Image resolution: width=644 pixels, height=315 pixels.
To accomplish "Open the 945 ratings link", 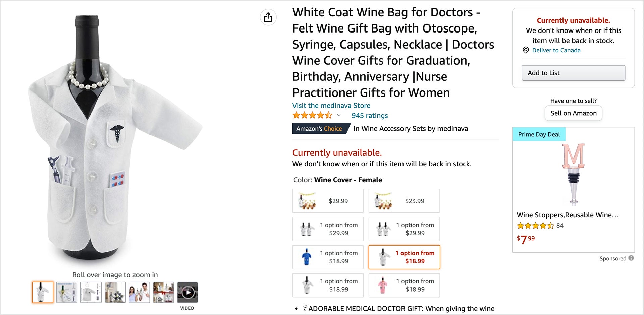I will click(x=369, y=115).
